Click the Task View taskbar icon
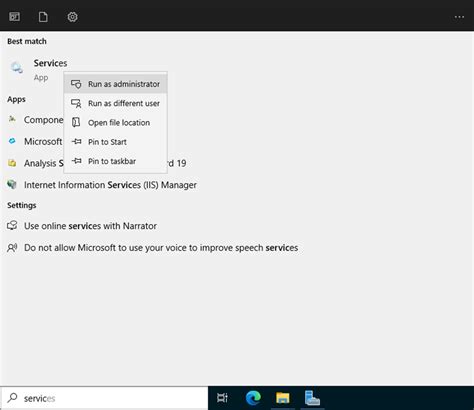 222,398
